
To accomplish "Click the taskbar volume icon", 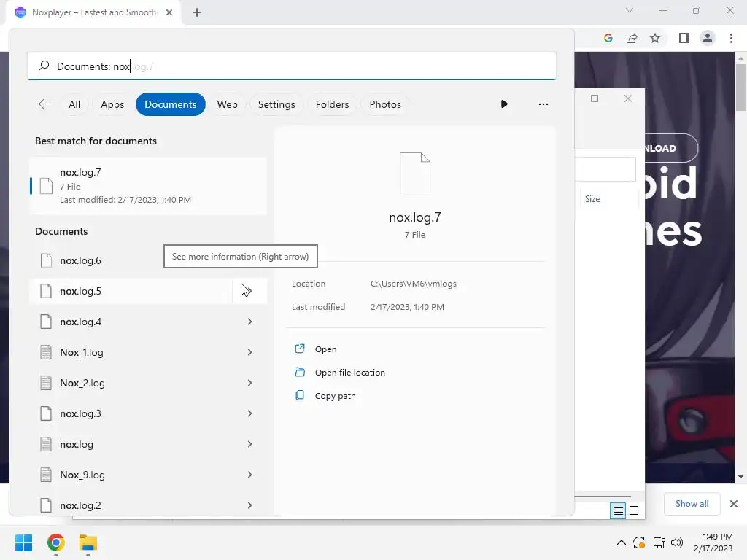I will (x=676, y=542).
